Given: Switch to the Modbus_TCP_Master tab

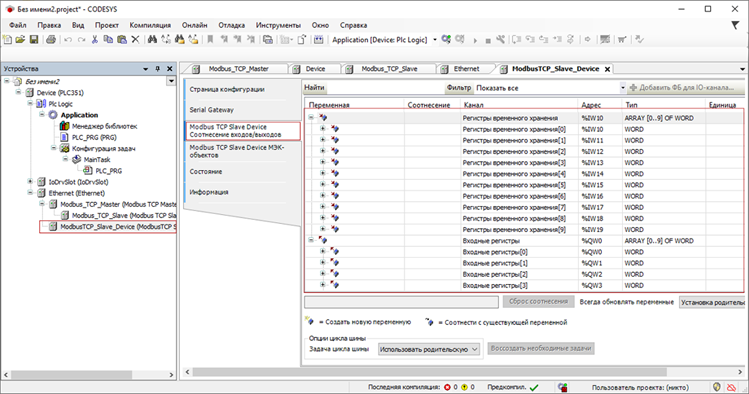Looking at the screenshot, I should pos(238,69).
